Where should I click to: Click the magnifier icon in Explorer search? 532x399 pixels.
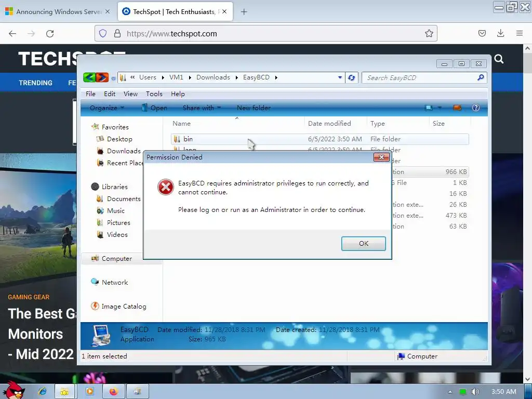(481, 78)
